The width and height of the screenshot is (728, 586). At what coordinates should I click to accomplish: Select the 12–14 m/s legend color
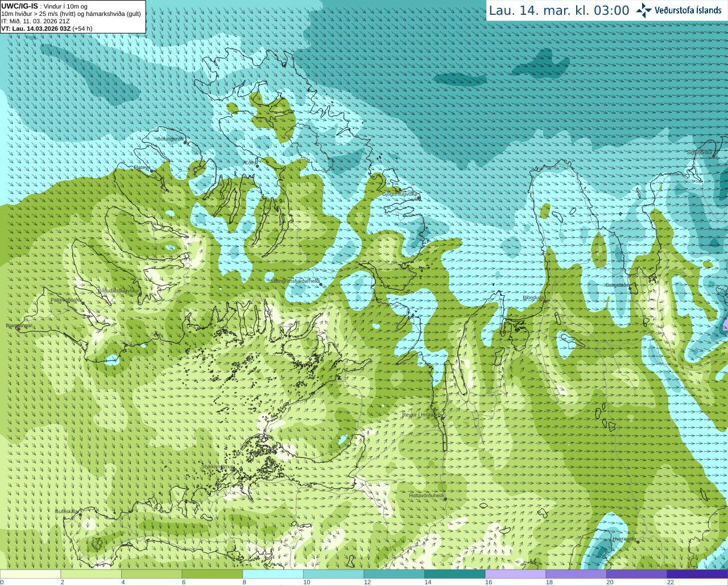394,574
